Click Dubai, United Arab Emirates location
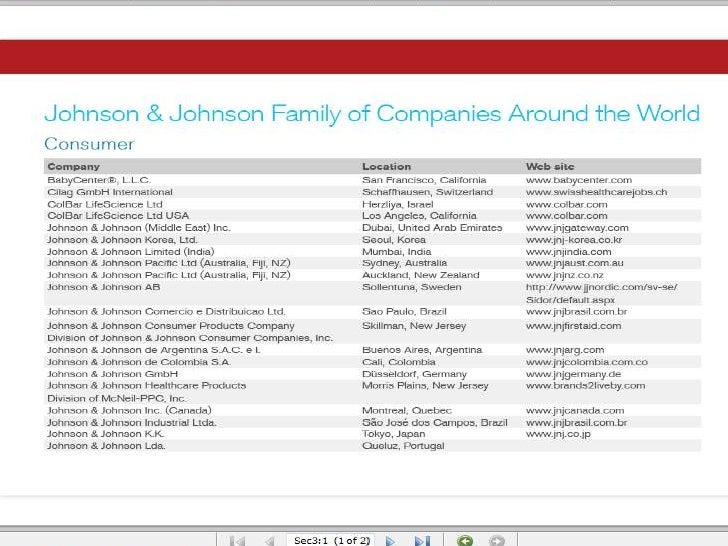This screenshot has height=546, width=728. pyautogui.click(x=432, y=228)
